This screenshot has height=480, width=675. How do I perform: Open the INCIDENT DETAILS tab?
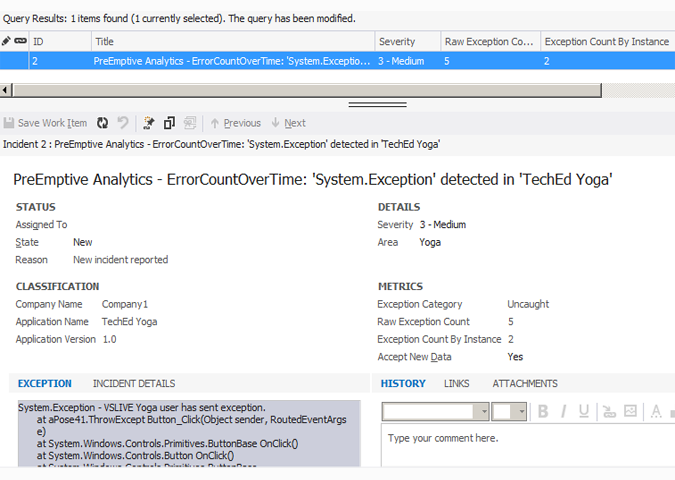pos(134,383)
